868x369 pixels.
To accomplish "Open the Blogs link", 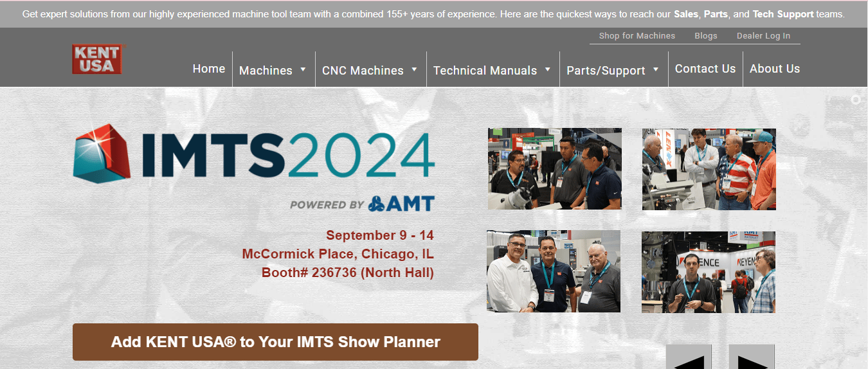I will point(706,36).
